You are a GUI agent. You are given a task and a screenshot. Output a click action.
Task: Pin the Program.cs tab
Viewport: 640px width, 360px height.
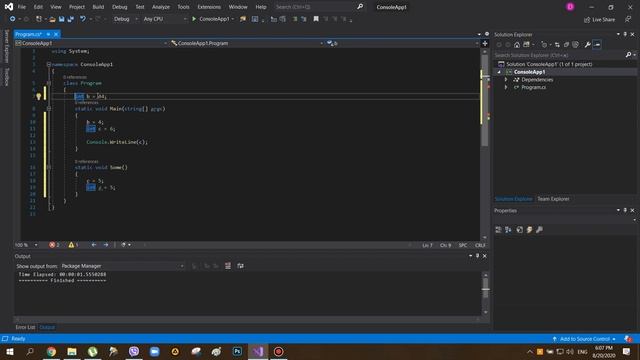click(x=48, y=34)
